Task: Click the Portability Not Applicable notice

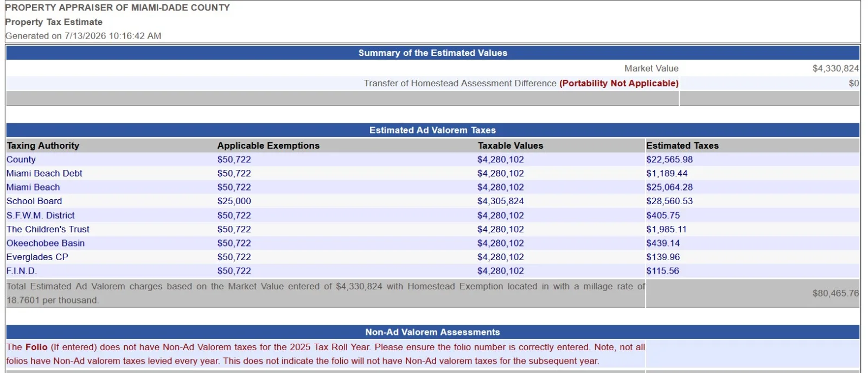Action: tap(619, 83)
